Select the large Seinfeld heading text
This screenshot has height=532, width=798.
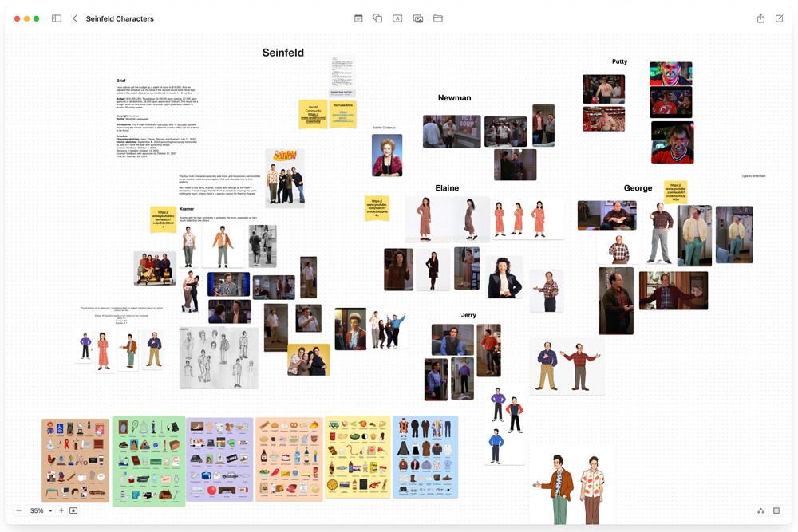283,53
